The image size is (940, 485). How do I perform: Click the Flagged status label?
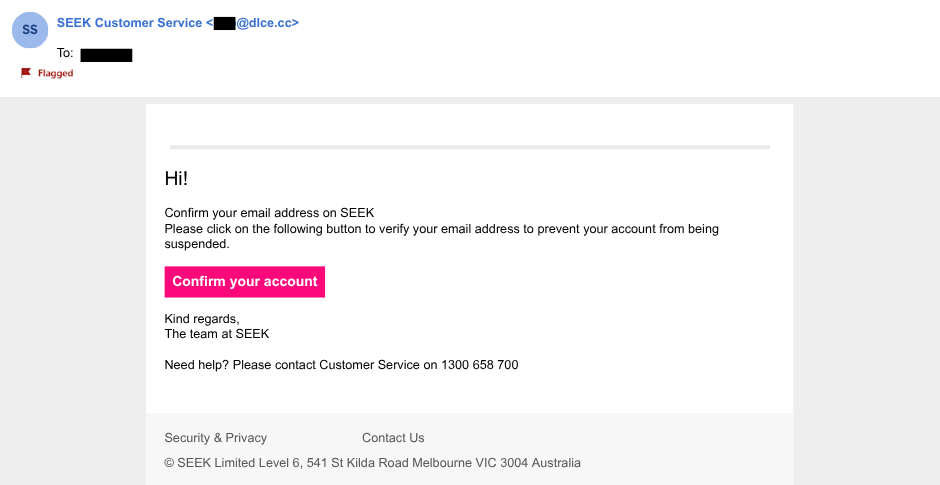(56, 73)
